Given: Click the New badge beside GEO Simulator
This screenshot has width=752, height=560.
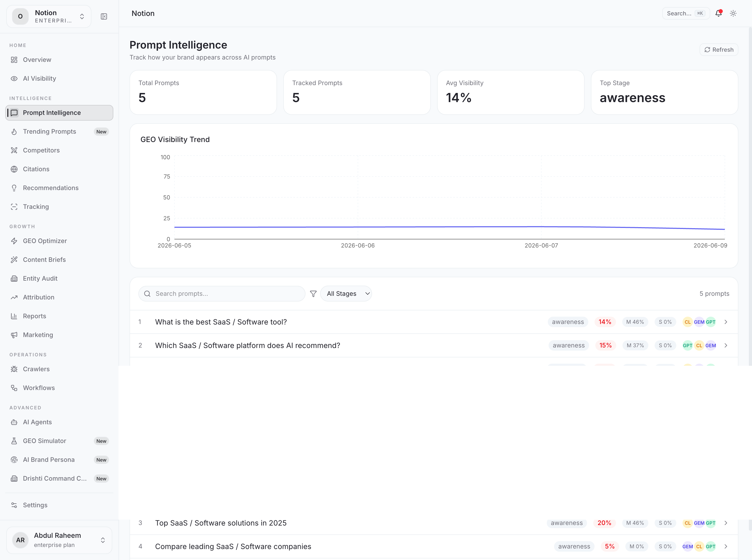Looking at the screenshot, I should coord(101,441).
